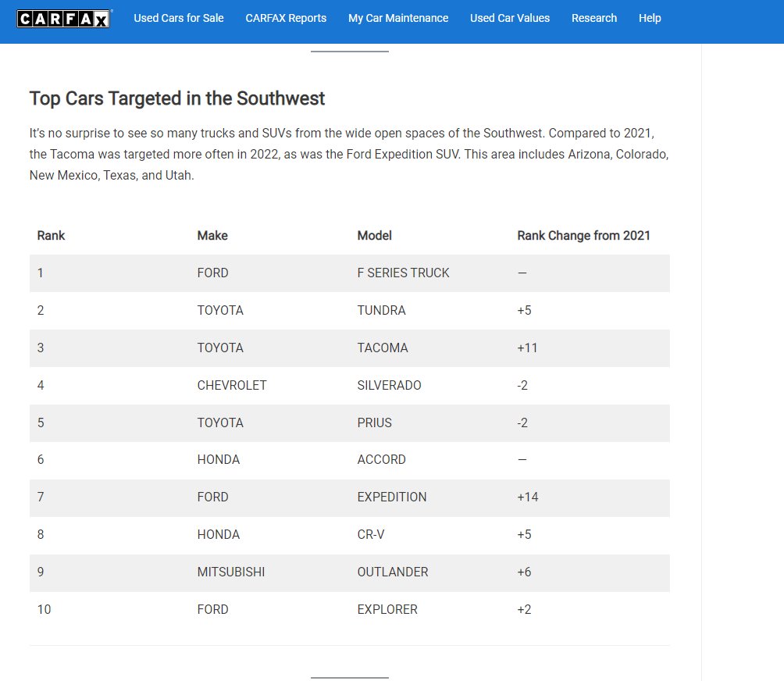Click the dash in the F SERIES TRUCK row
Viewport: 784px width, 681px height.
click(x=522, y=273)
